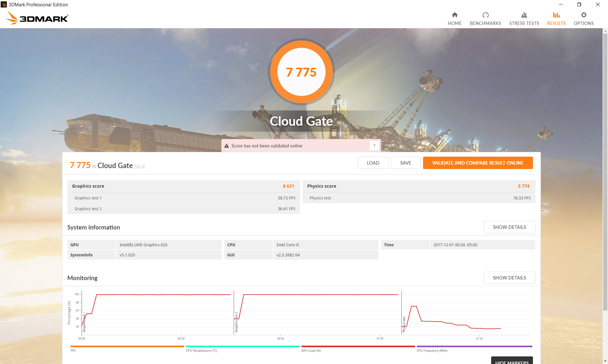
Task: Expand Monitoring section with Show Details
Action: coord(509,278)
